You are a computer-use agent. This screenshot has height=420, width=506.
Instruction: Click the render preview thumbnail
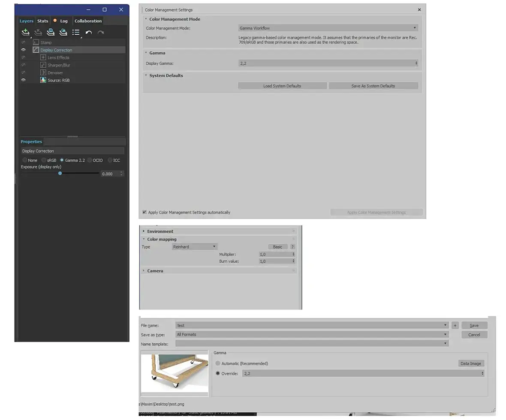click(175, 373)
